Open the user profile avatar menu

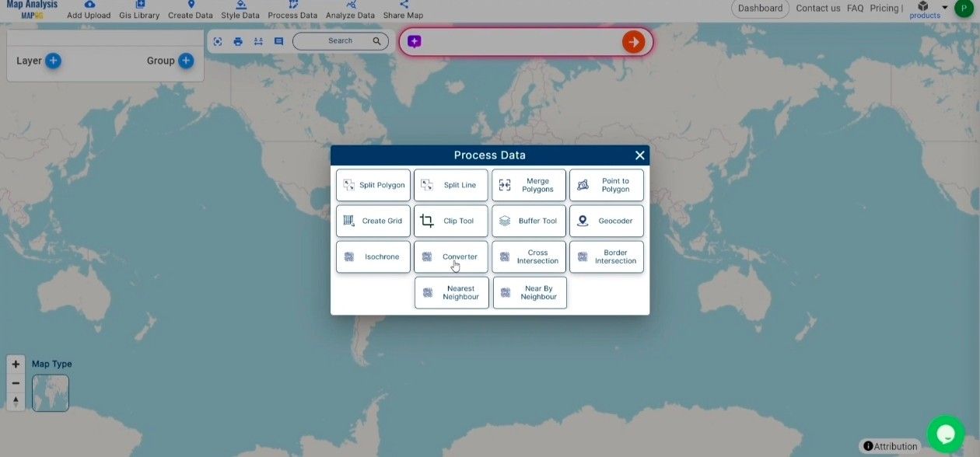pos(964,9)
